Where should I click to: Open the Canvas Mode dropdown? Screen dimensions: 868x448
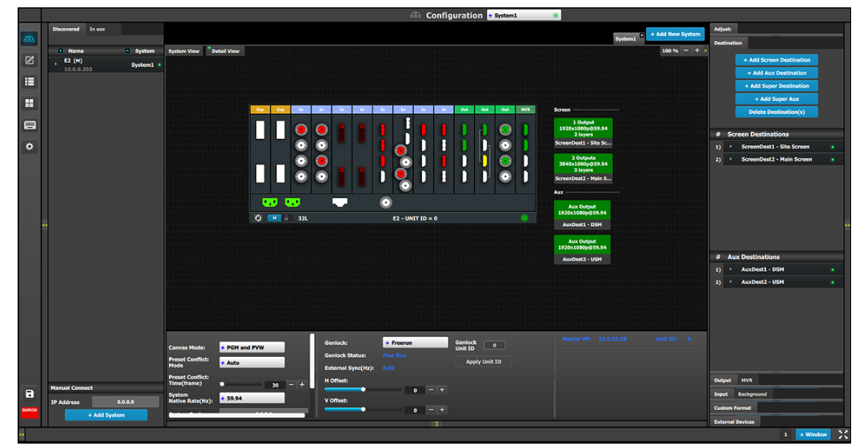252,347
